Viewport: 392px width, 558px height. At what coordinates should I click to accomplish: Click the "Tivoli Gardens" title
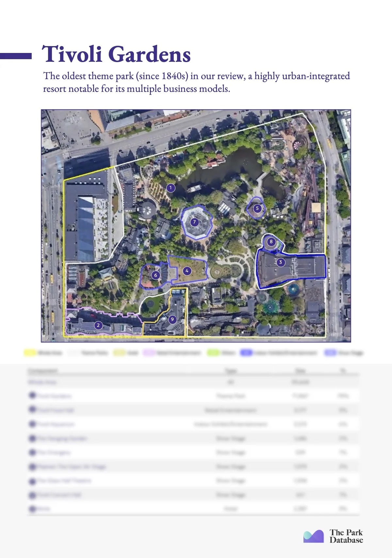(116, 54)
